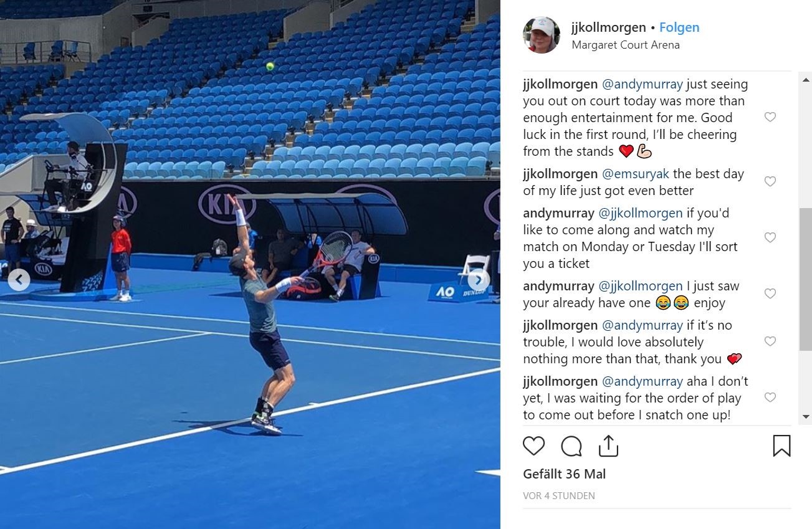Click the comments scrollbar thumb
The height and width of the screenshot is (529, 812).
point(806,279)
